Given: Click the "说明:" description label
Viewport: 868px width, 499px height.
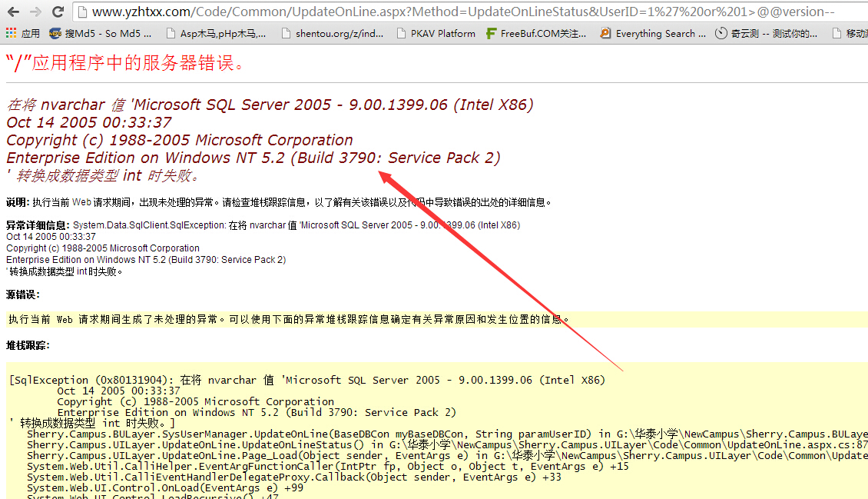Looking at the screenshot, I should tap(18, 203).
